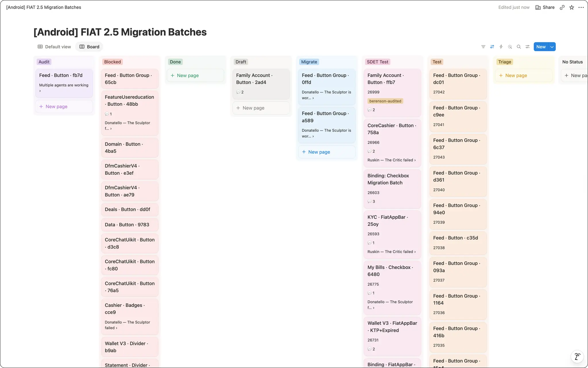Viewport: 588px width, 368px height.
Task: Add New page in Audit column
Action: coord(64,107)
